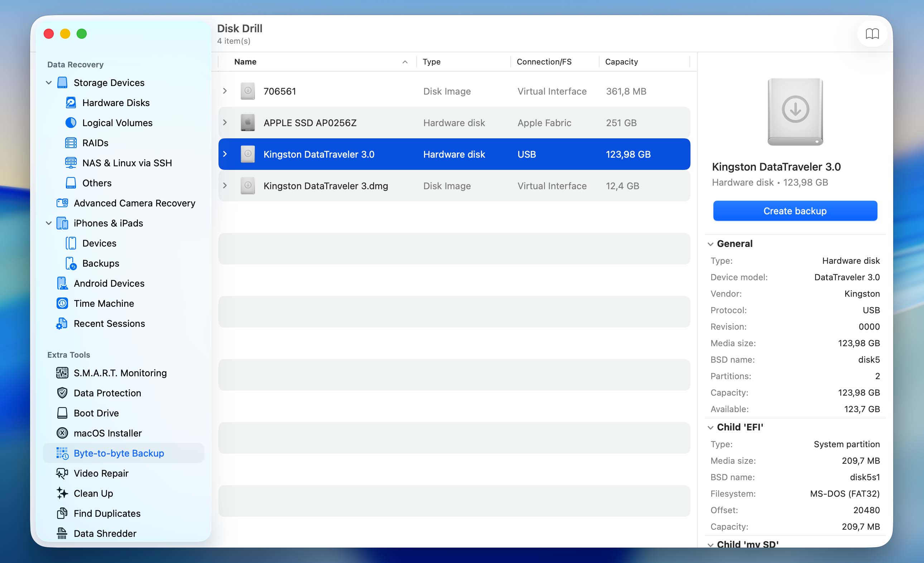
Task: Click the macOS Installer icon
Action: click(62, 433)
